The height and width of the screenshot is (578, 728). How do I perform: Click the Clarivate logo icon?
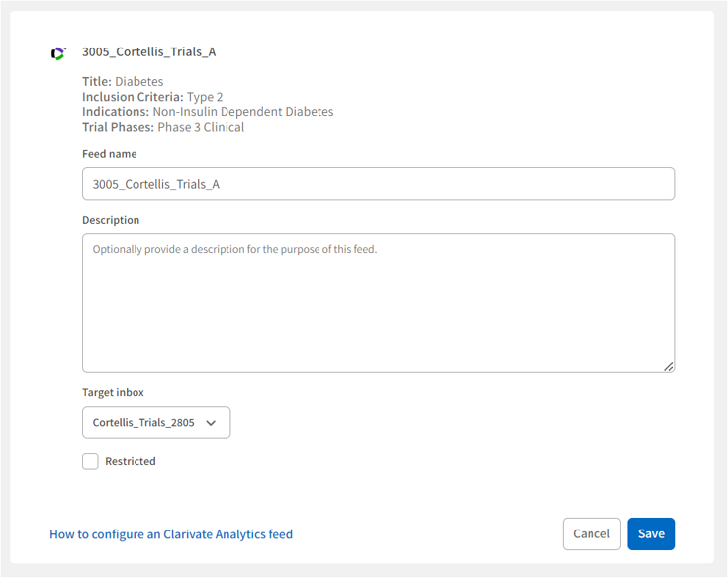pos(58,53)
